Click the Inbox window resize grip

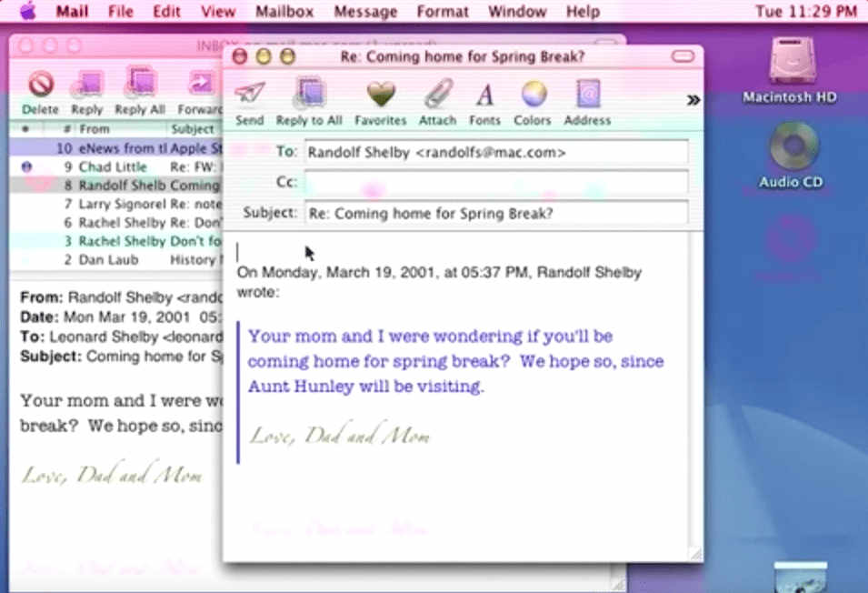(619, 584)
